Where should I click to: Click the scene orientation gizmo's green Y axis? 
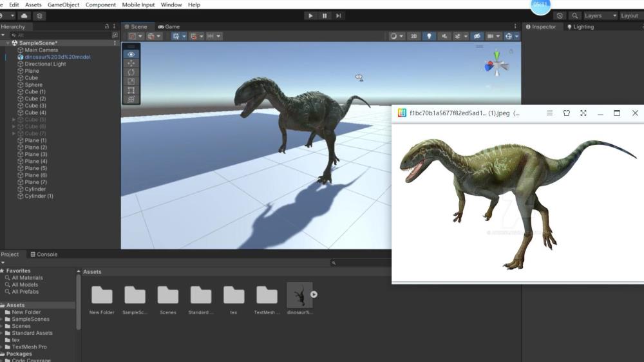tap(496, 55)
